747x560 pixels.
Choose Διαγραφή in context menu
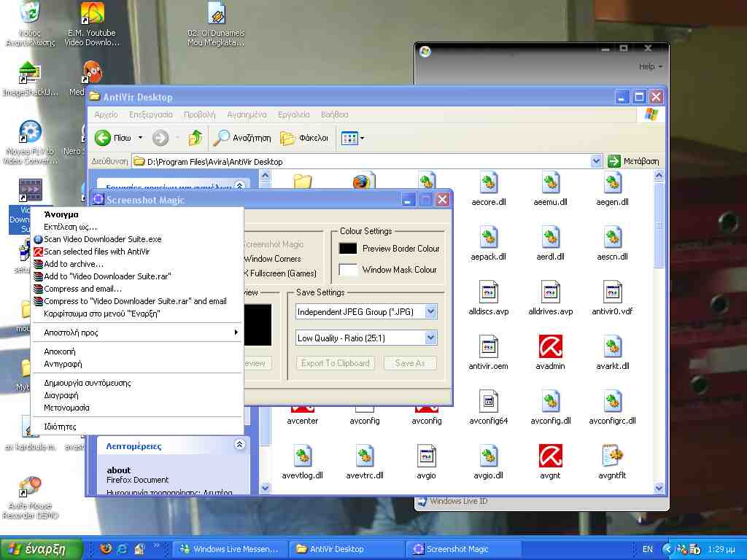(x=136, y=395)
